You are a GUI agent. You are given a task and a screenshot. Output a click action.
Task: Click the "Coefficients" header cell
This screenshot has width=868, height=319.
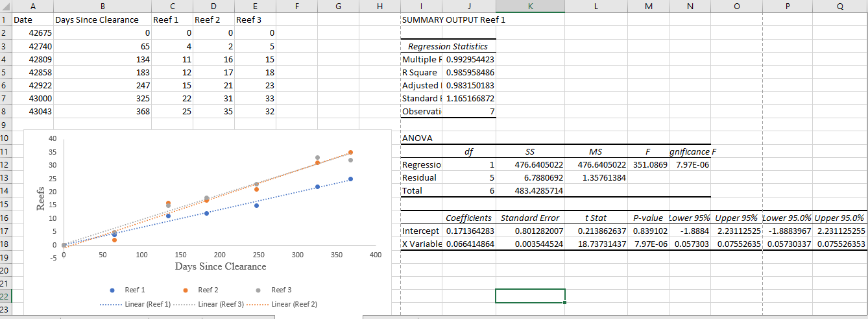coord(470,218)
